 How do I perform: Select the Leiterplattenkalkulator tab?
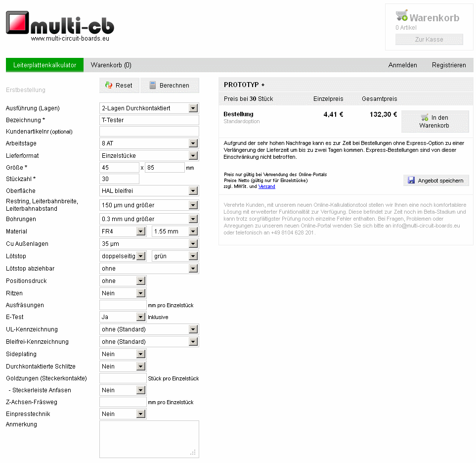point(44,65)
